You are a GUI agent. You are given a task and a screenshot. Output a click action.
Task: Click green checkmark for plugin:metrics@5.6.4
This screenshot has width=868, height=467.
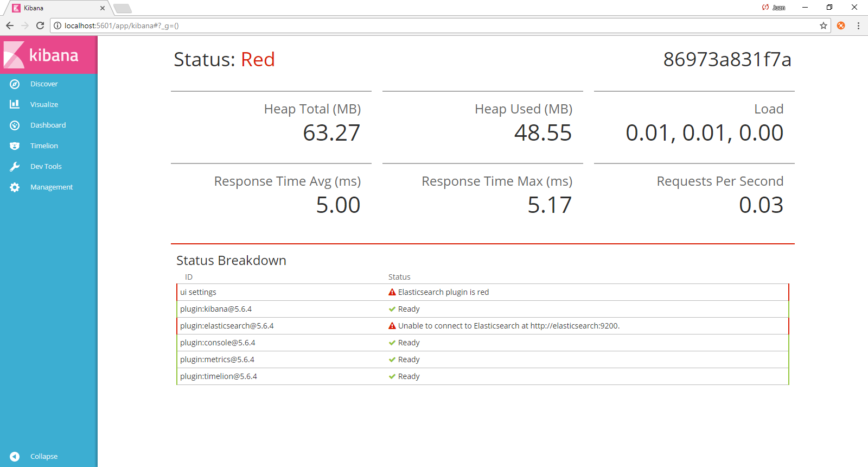392,359
